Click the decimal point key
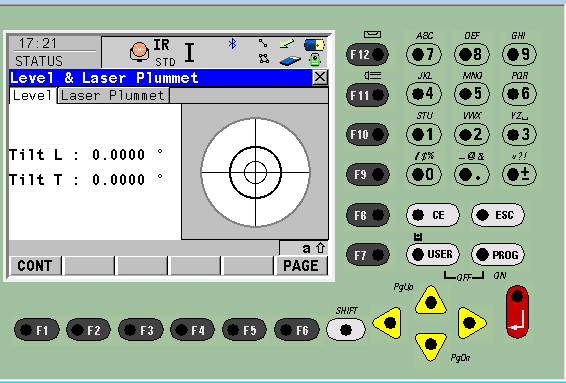566x383 pixels. (x=472, y=175)
